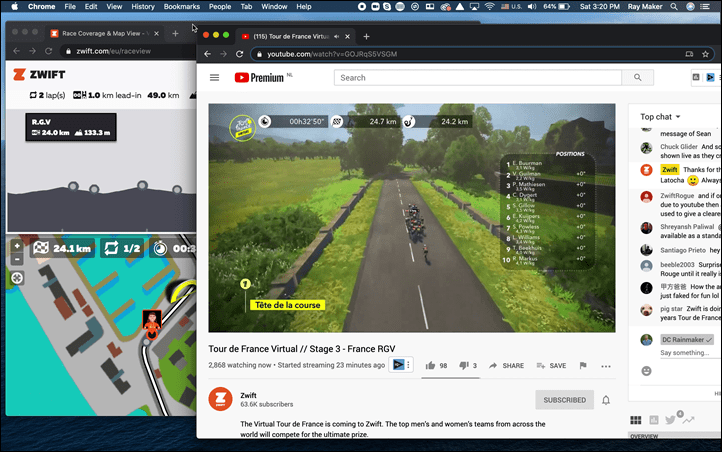
Task: Open the Bookmarks menu
Action: (181, 6)
